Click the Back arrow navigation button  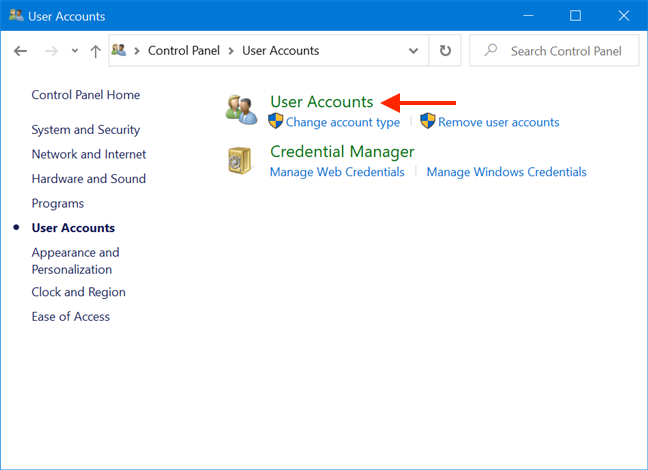point(20,51)
